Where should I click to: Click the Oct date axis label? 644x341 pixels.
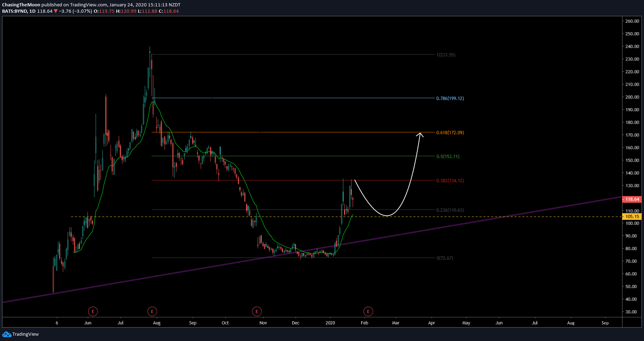[x=225, y=323]
